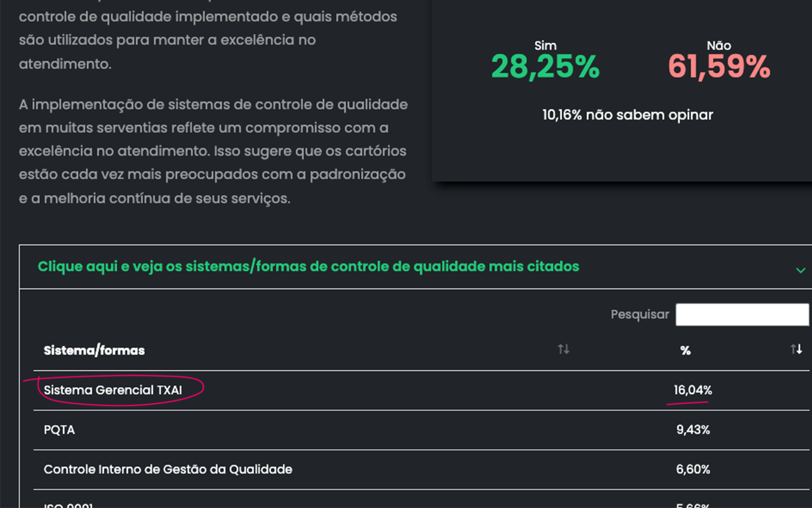812x508 pixels.
Task: Toggle the 'Clique aqui e veja' section header
Action: [308, 266]
